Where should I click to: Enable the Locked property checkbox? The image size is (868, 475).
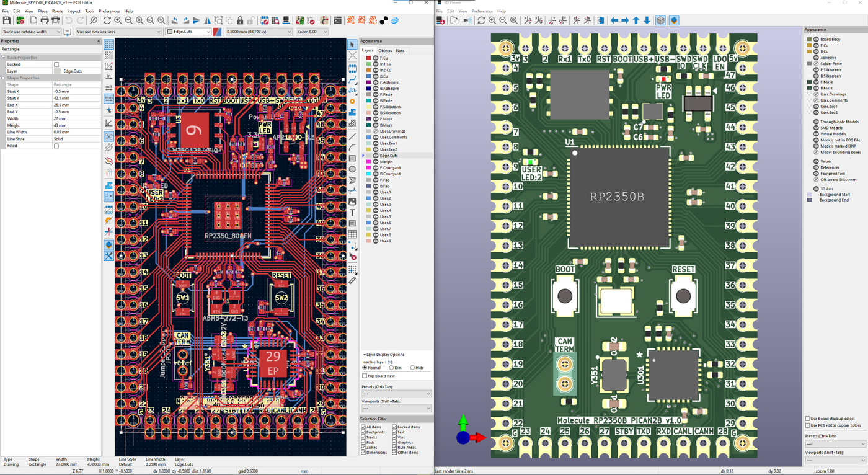point(56,64)
